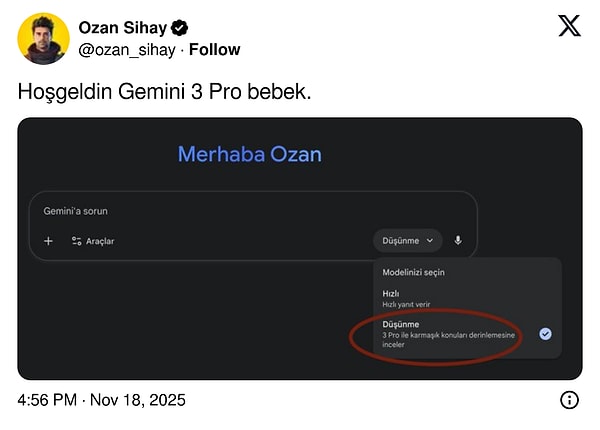Click the 4:56 PM Nov 18, 2025 timestamp

pyautogui.click(x=102, y=400)
